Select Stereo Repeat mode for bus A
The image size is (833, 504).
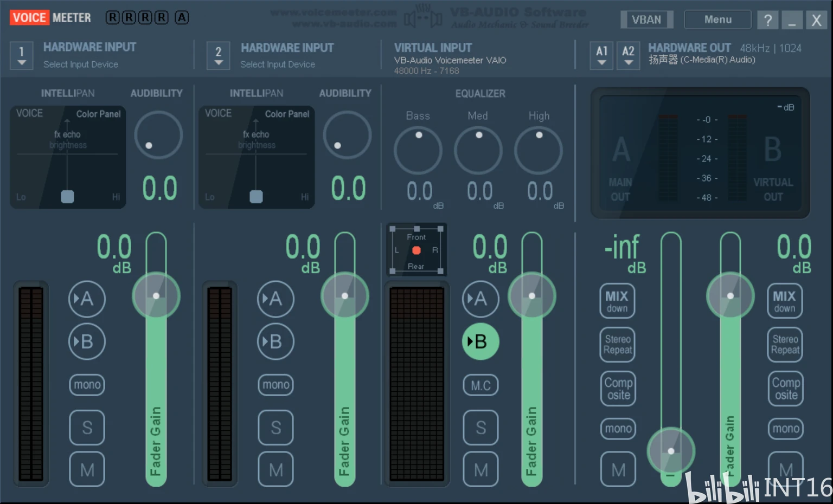(618, 345)
